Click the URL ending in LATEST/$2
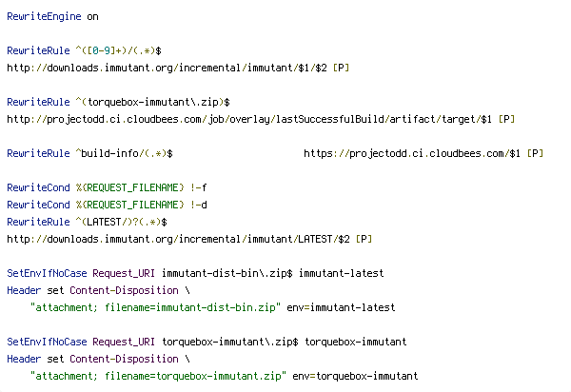The image size is (571, 392). pyautogui.click(x=178, y=239)
